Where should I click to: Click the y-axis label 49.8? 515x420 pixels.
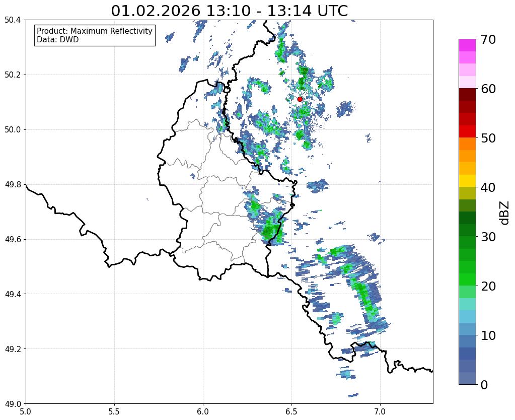coord(13,185)
